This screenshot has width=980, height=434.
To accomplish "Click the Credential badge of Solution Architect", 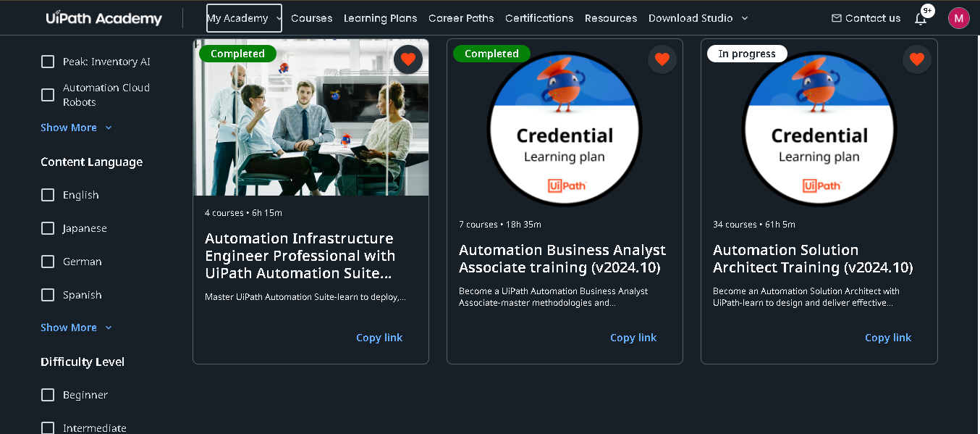I will coord(819,129).
